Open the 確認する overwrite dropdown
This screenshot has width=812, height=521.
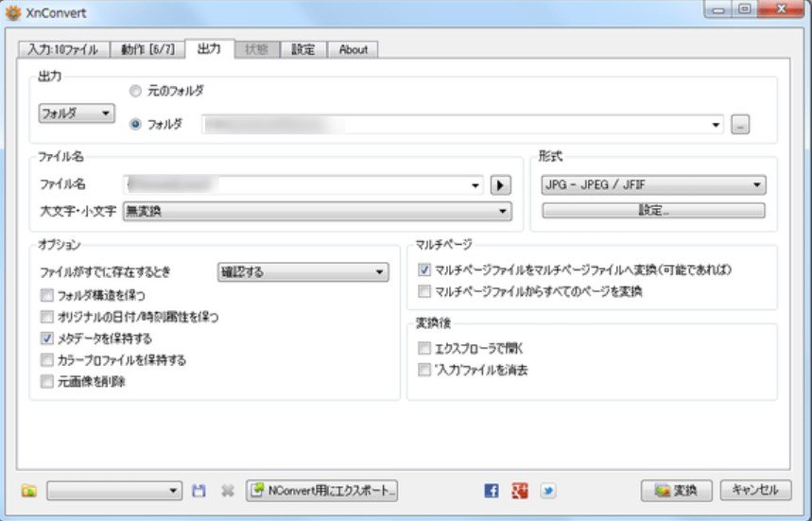click(302, 272)
